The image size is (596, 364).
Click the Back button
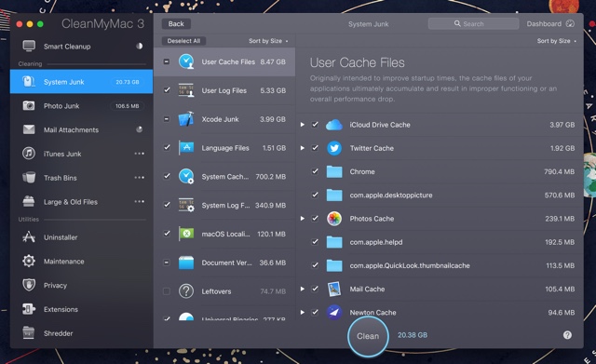[x=176, y=23]
